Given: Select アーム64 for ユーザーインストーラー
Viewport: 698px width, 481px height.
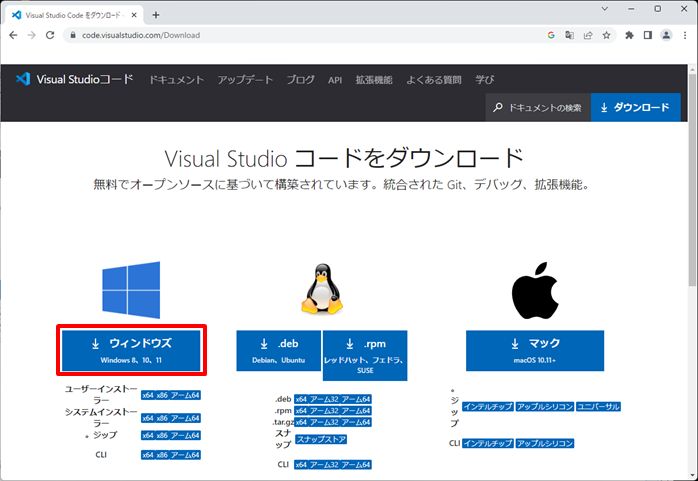Looking at the screenshot, I should pyautogui.click(x=185, y=395).
